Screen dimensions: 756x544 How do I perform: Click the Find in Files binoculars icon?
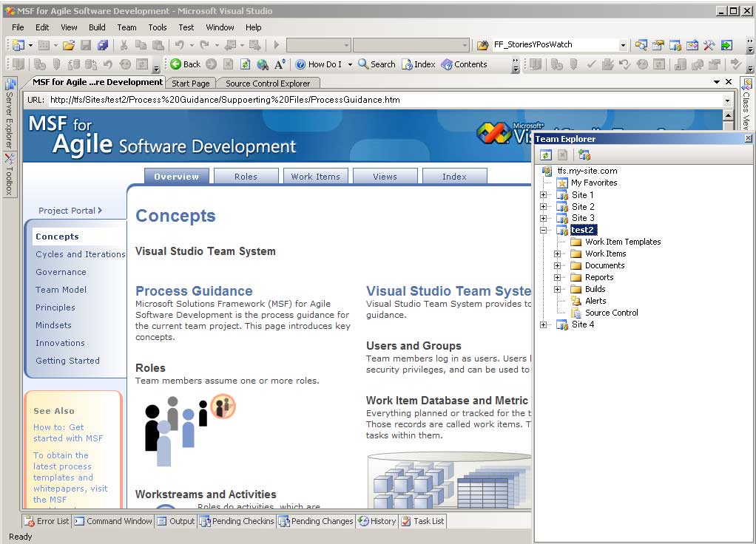(x=482, y=45)
